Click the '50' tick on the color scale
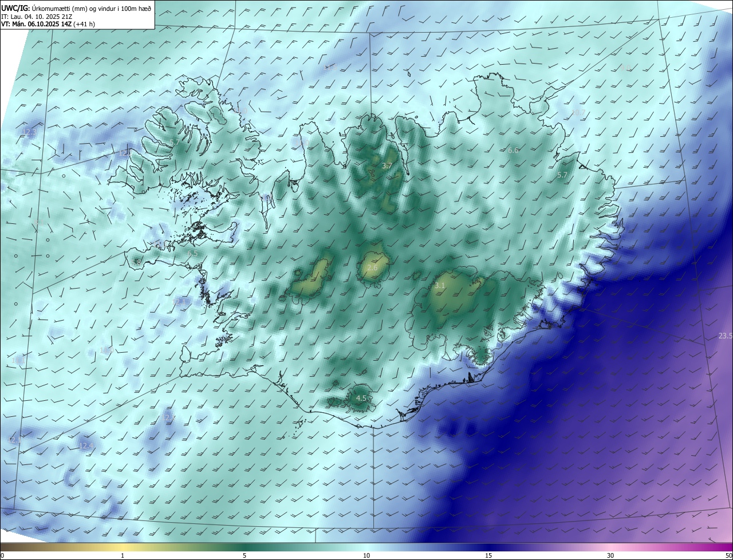 click(x=728, y=555)
